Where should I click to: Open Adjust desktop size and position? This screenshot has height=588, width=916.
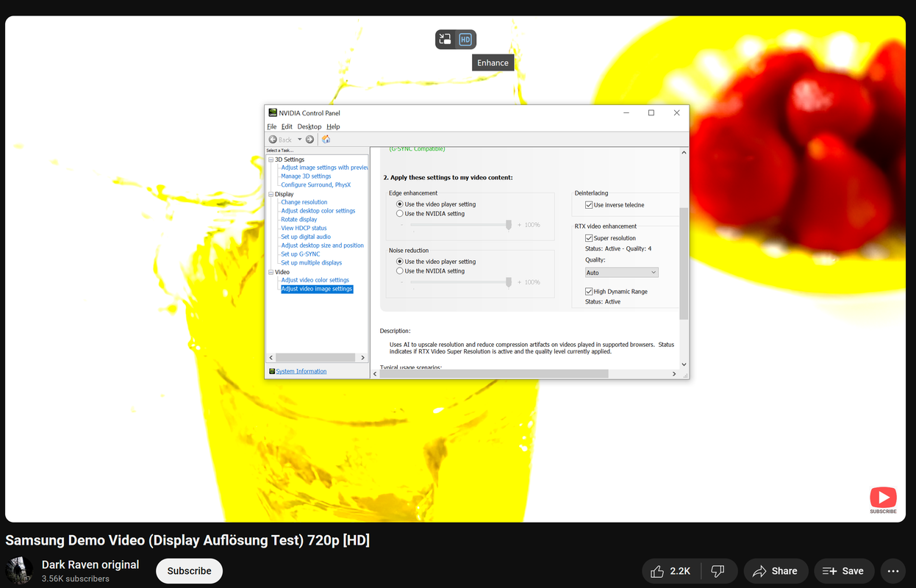(x=323, y=245)
